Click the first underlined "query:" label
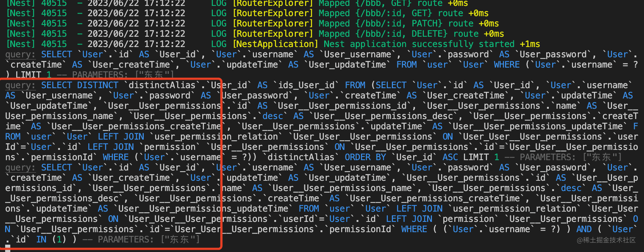 [x=20, y=54]
